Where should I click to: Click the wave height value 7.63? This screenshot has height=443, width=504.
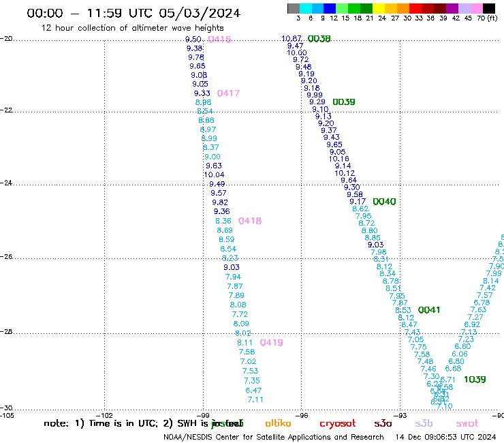(x=479, y=310)
